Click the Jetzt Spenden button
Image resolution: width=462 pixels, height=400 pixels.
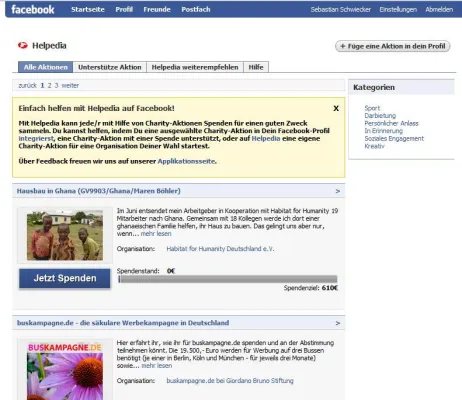coord(65,278)
